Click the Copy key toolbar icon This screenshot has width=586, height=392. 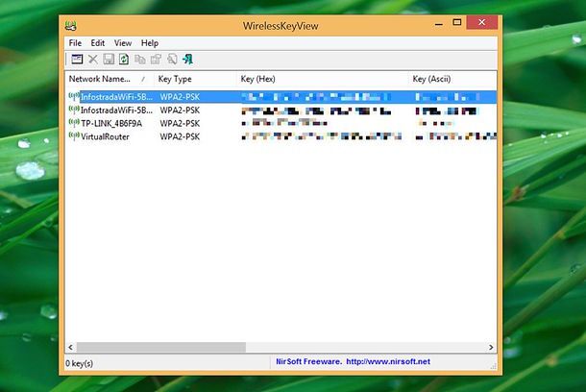pyautogui.click(x=156, y=59)
